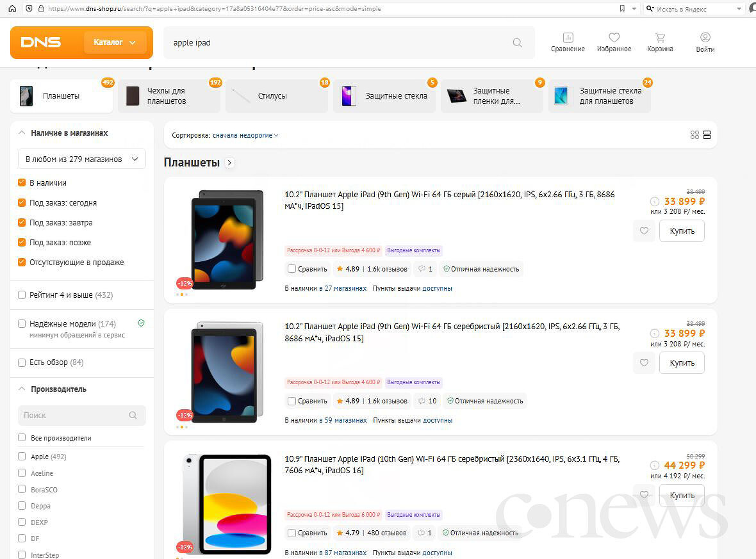Open the Yandex search engine dropdown arrow

[x=739, y=9]
